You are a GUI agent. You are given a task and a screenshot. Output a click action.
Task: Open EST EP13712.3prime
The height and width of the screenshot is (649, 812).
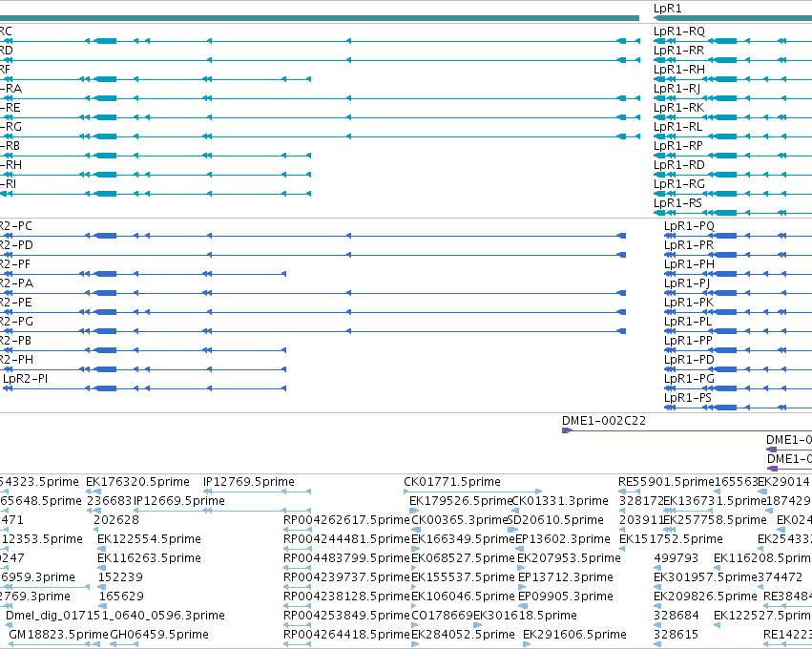pos(566,577)
